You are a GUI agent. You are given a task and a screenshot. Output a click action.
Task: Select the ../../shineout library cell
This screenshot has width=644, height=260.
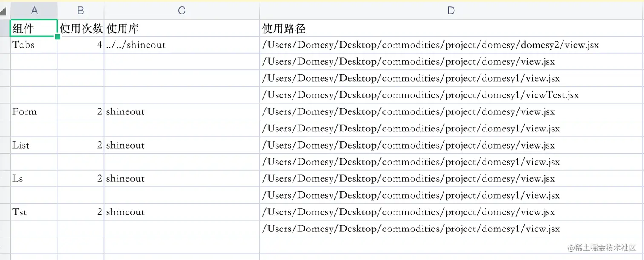pos(182,45)
